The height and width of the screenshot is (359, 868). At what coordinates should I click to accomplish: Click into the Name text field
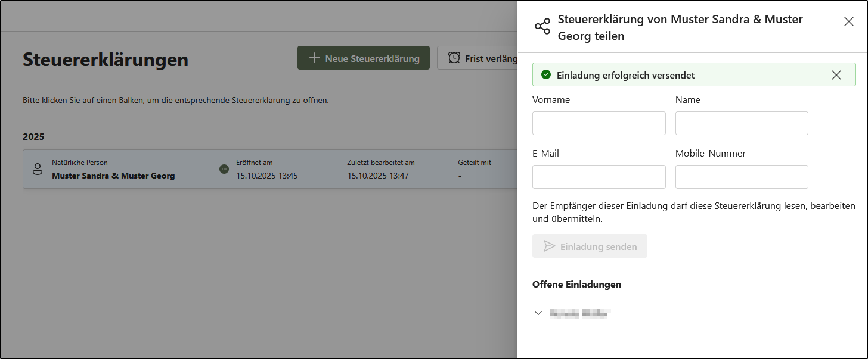742,123
